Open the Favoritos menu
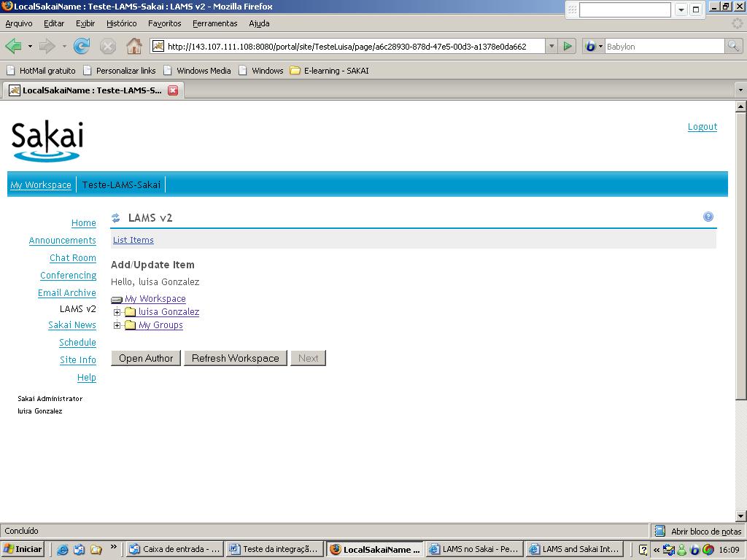 [x=164, y=23]
